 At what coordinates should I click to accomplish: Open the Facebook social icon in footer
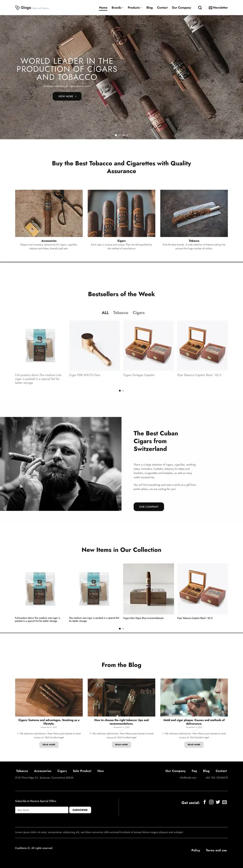click(205, 802)
